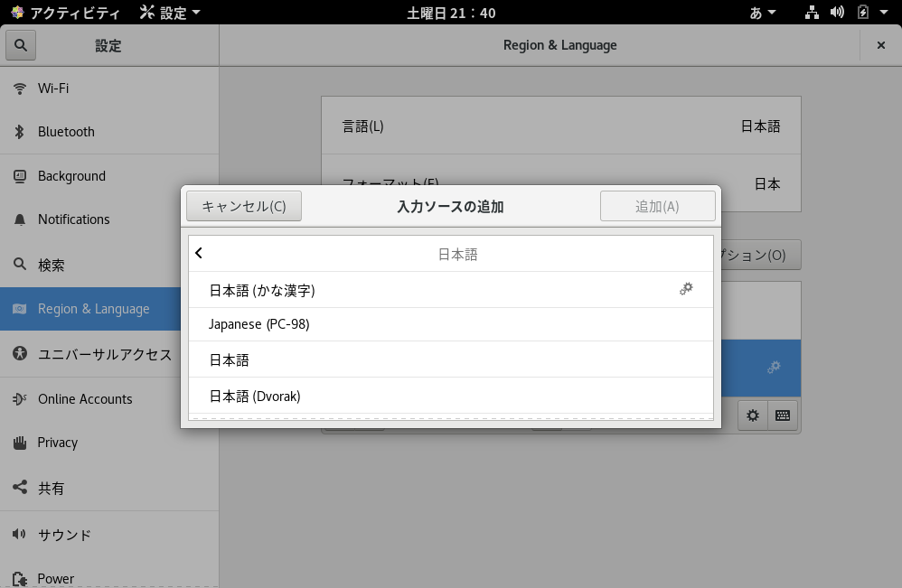The image size is (902, 588).
Task: Open the 共有 sharing panel label
Action: pyautogui.click(x=52, y=488)
